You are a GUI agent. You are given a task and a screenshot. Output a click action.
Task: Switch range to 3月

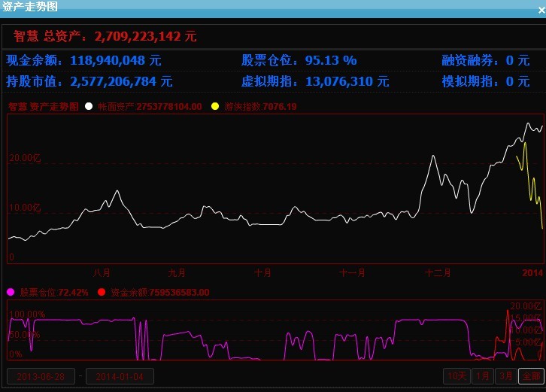tap(507, 376)
